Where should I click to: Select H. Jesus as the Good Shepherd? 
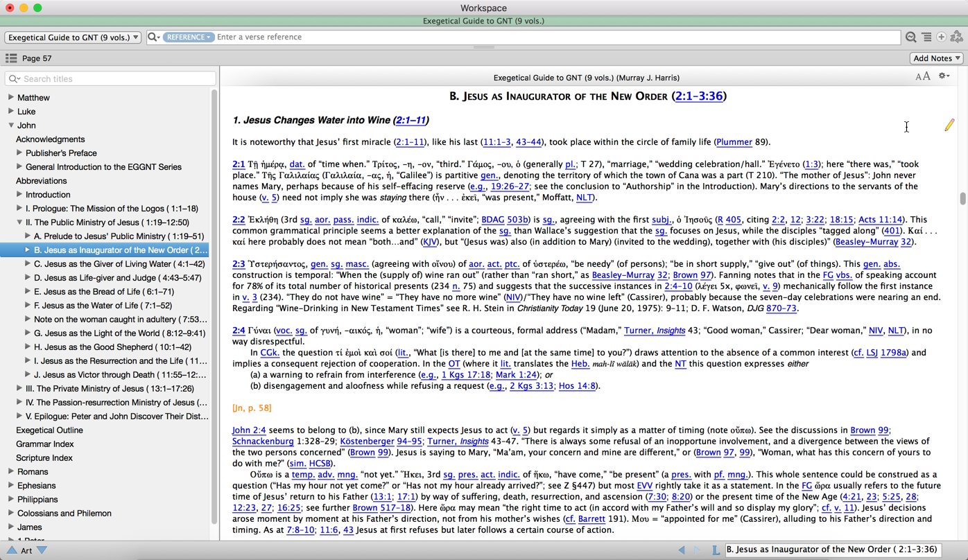(x=113, y=347)
